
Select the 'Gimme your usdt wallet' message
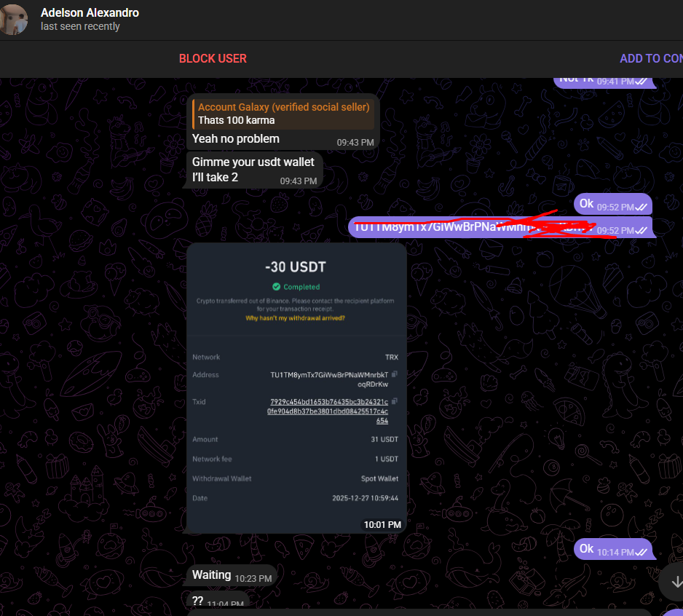pyautogui.click(x=254, y=170)
